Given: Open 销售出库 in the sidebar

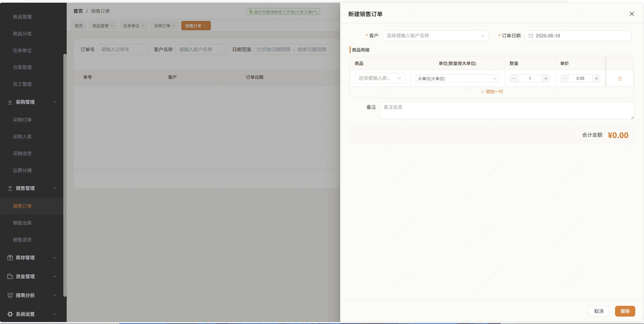Looking at the screenshot, I should click(x=22, y=223).
